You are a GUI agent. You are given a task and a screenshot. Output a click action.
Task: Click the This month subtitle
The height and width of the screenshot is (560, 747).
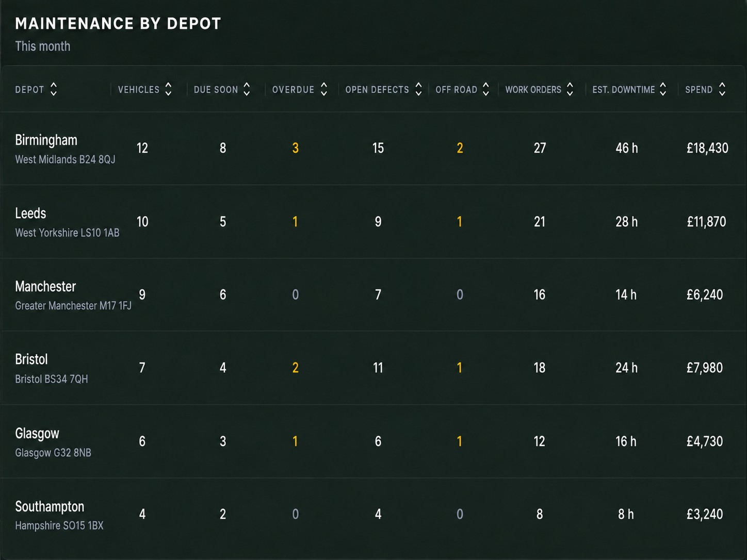tap(43, 46)
